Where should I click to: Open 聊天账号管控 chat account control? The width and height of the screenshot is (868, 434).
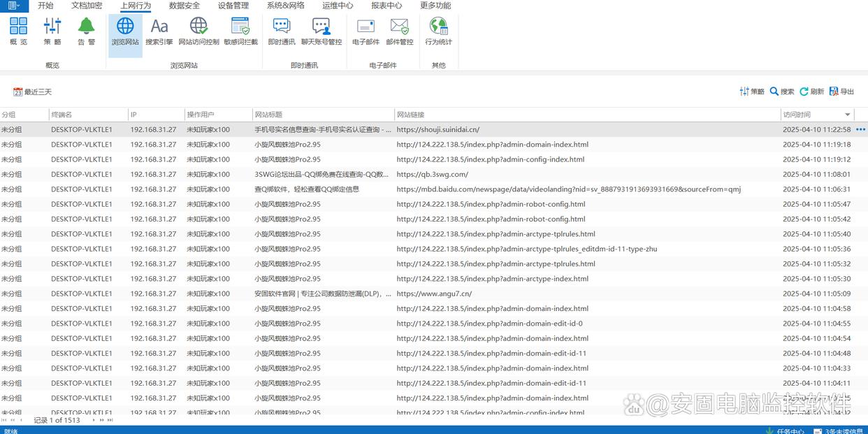[321, 31]
